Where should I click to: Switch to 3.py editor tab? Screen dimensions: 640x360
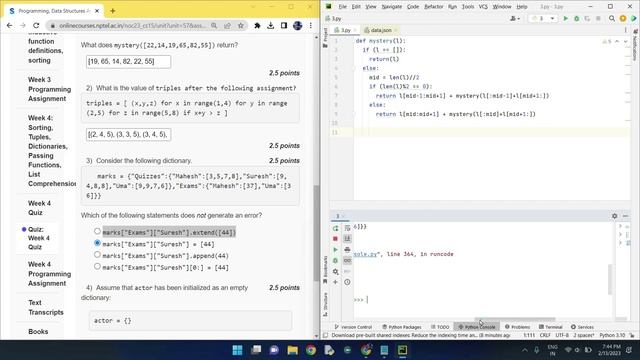(345, 30)
